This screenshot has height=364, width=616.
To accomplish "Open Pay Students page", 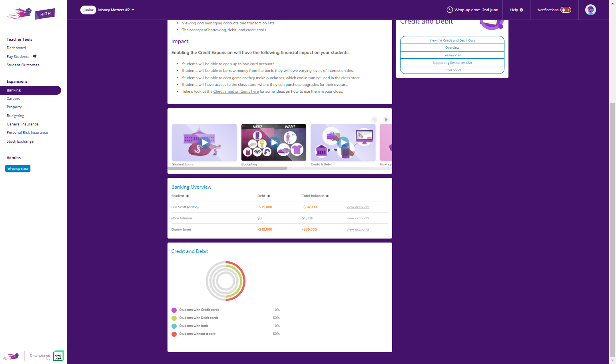I will 18,57.
